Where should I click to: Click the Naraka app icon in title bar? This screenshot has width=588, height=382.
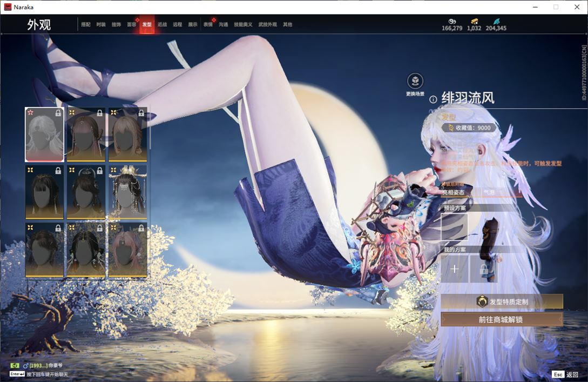[8, 7]
